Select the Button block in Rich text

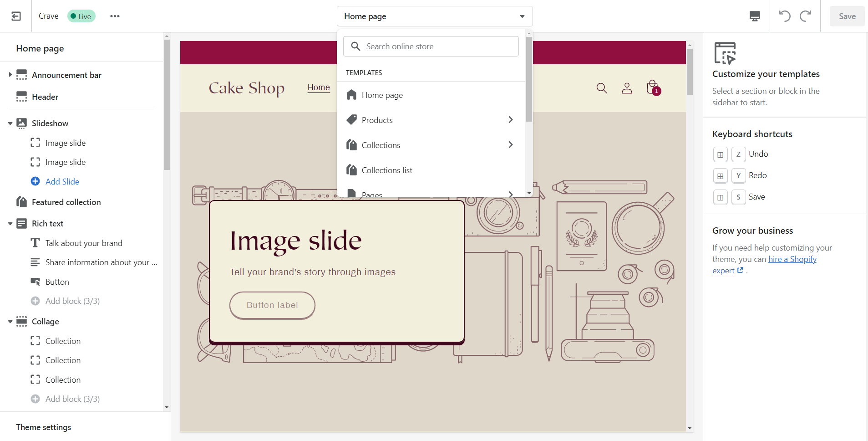click(57, 282)
